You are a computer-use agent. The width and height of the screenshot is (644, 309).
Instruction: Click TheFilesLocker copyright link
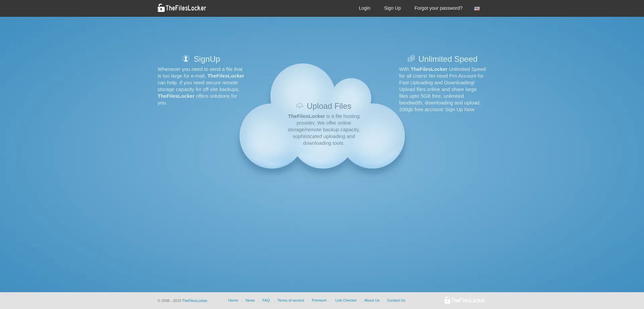coord(195,301)
